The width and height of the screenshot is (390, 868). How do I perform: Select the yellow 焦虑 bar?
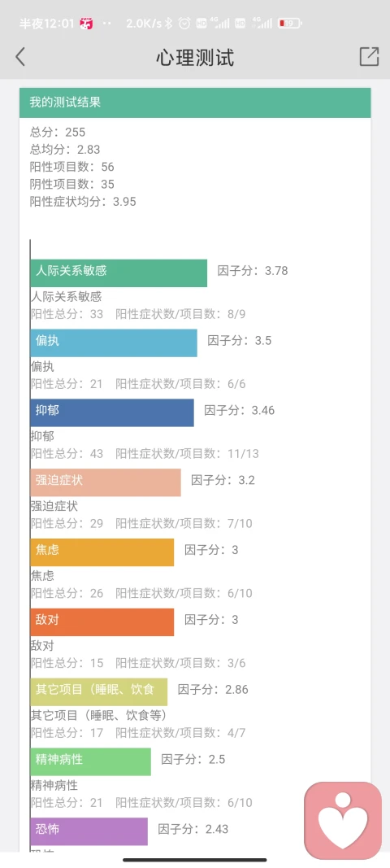click(102, 552)
